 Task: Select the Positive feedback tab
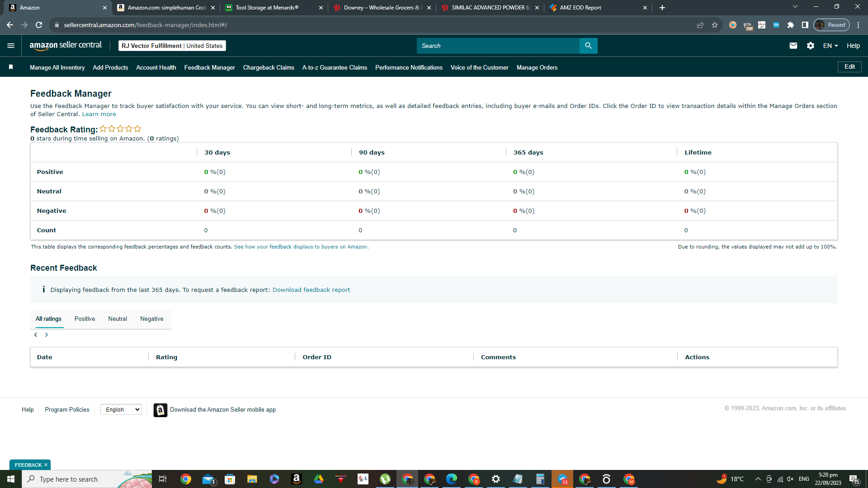(85, 319)
